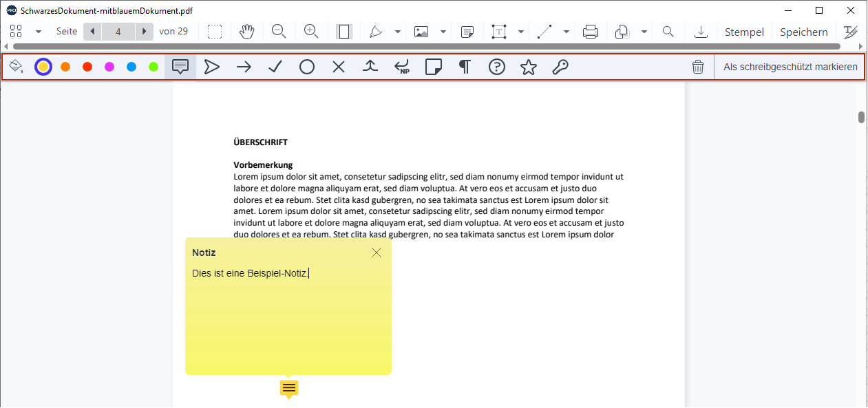This screenshot has height=408, width=868.
Task: Select the red note color
Action: tap(87, 67)
